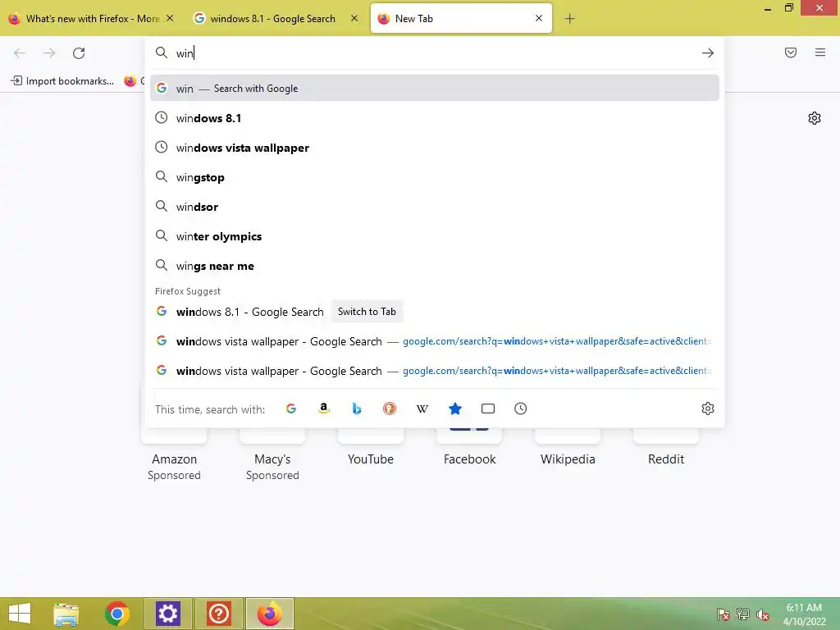
Task: Choose 'windows vista wallpaper' history suggestion
Action: click(x=435, y=148)
